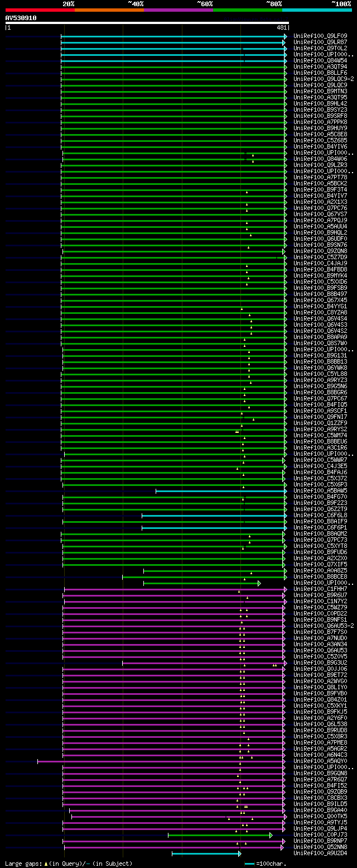The image size is (357, 868).
Task: Open hit UniRef100_Q9LF09
Action: pos(320,36)
